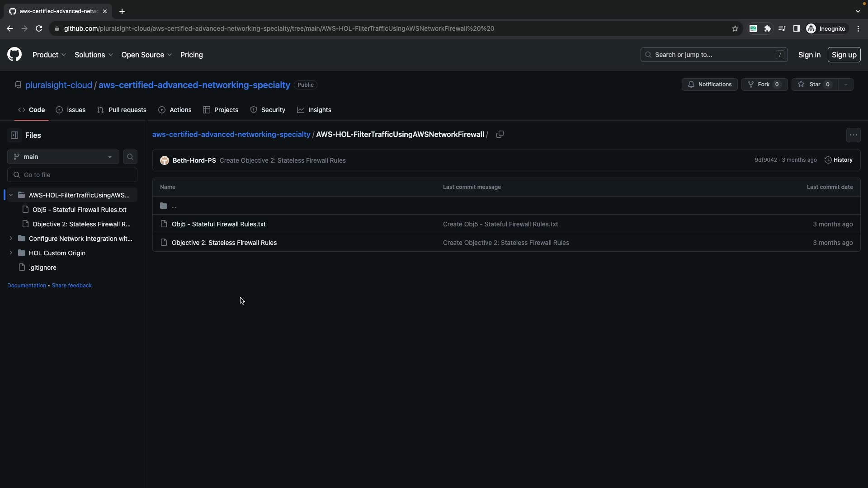Click the History button
Viewport: 868px width, 488px height.
[x=839, y=160]
